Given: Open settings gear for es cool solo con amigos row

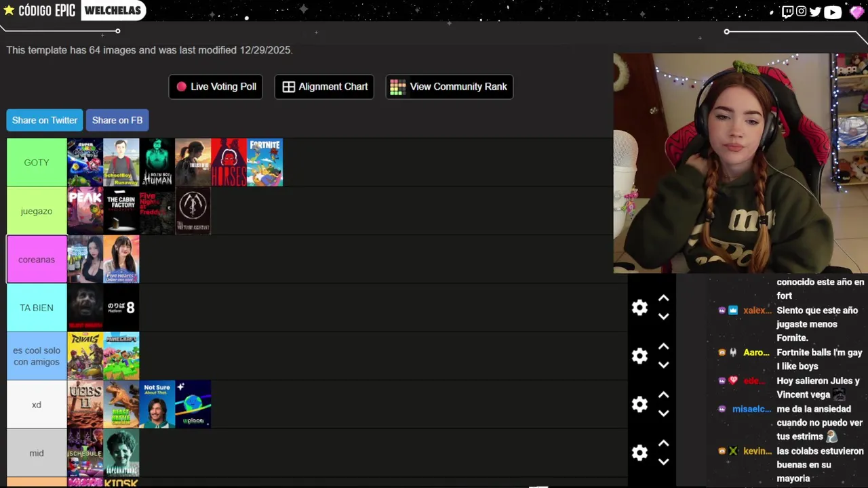Looking at the screenshot, I should (x=639, y=356).
